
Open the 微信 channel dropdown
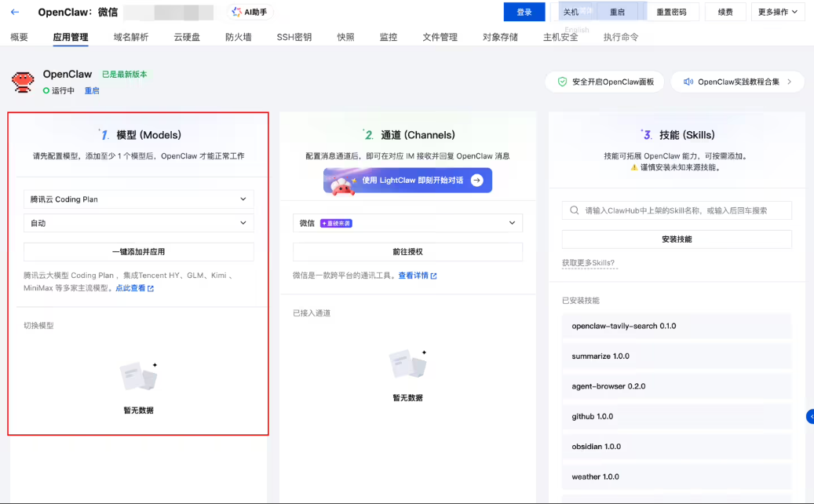(407, 223)
